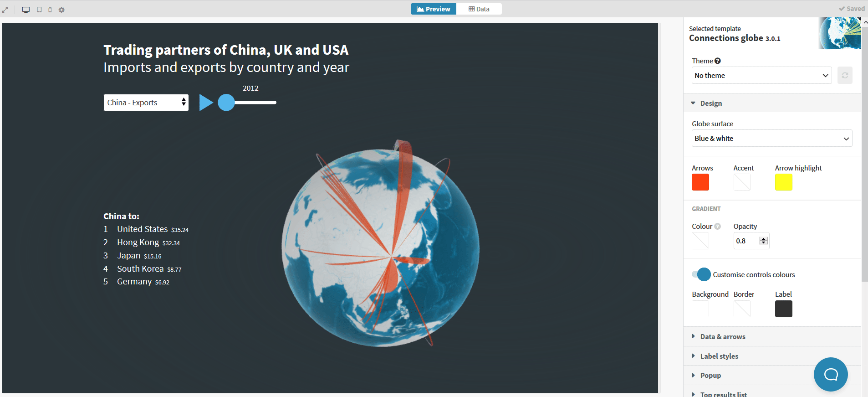
Task: Open the Theme dropdown
Action: click(761, 75)
